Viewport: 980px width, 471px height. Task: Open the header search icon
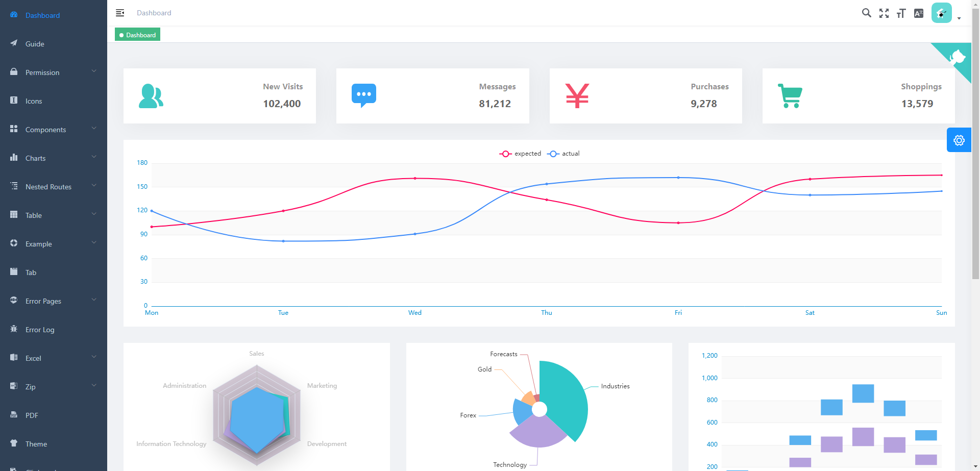pos(866,13)
